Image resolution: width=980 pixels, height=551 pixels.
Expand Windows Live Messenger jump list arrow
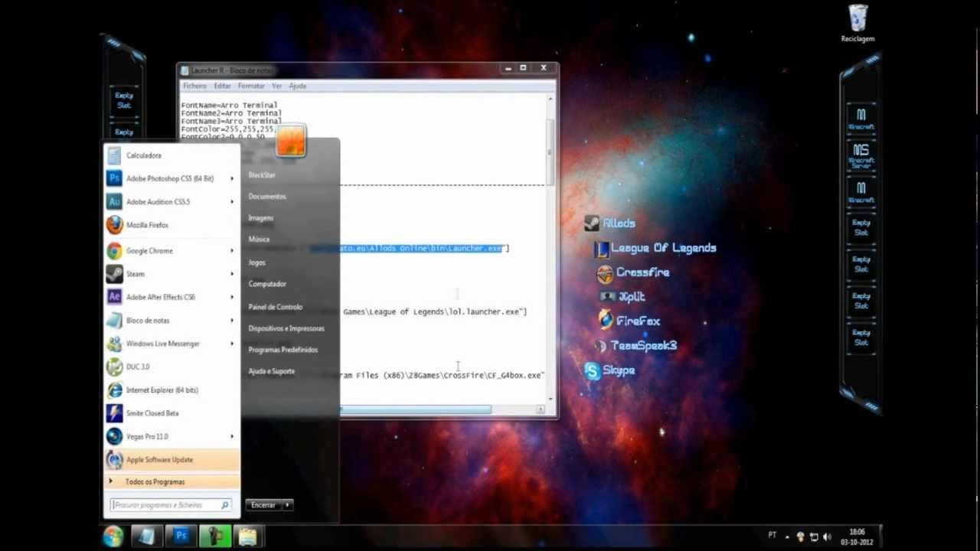pyautogui.click(x=232, y=344)
